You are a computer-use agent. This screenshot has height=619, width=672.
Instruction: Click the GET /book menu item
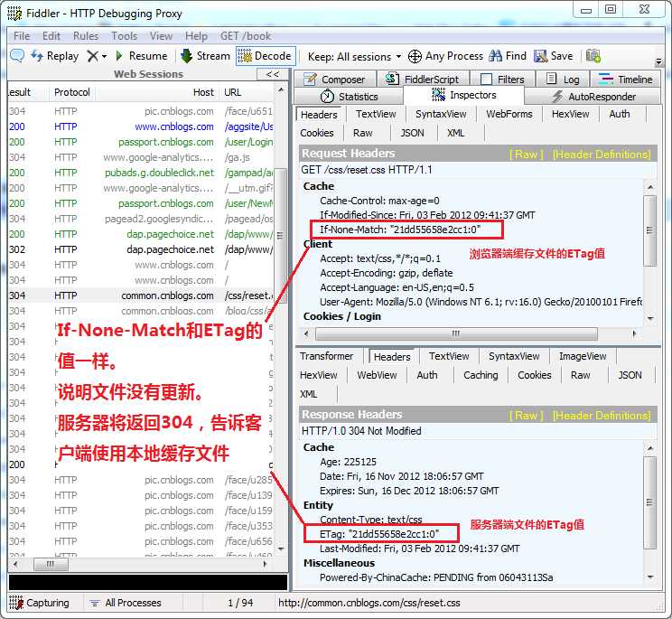pyautogui.click(x=246, y=36)
